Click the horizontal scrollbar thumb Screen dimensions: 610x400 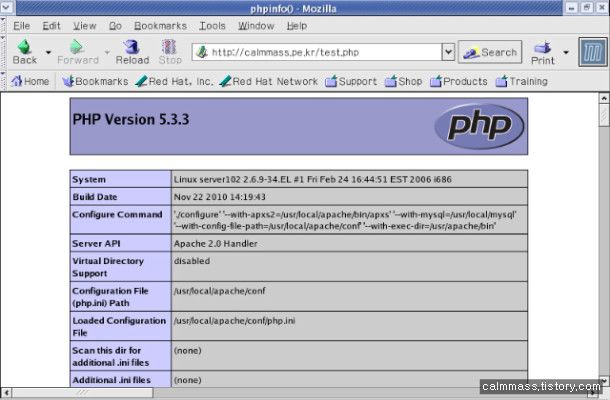(82, 393)
